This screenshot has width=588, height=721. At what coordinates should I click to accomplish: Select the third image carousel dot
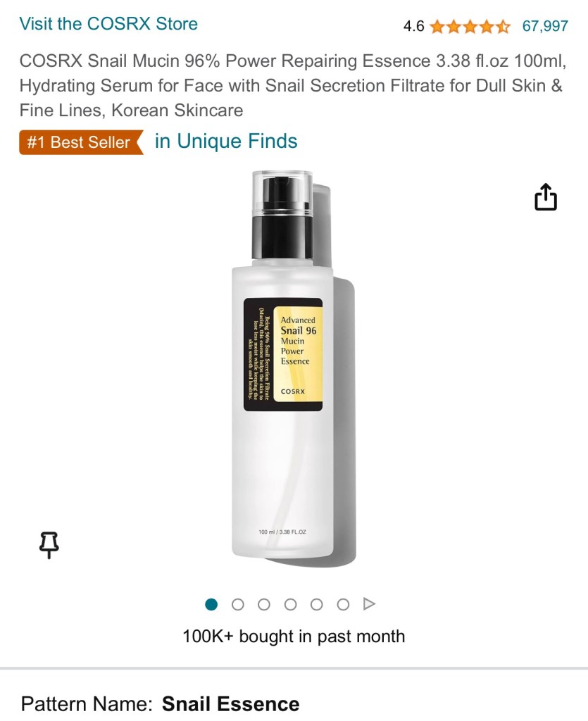click(264, 604)
